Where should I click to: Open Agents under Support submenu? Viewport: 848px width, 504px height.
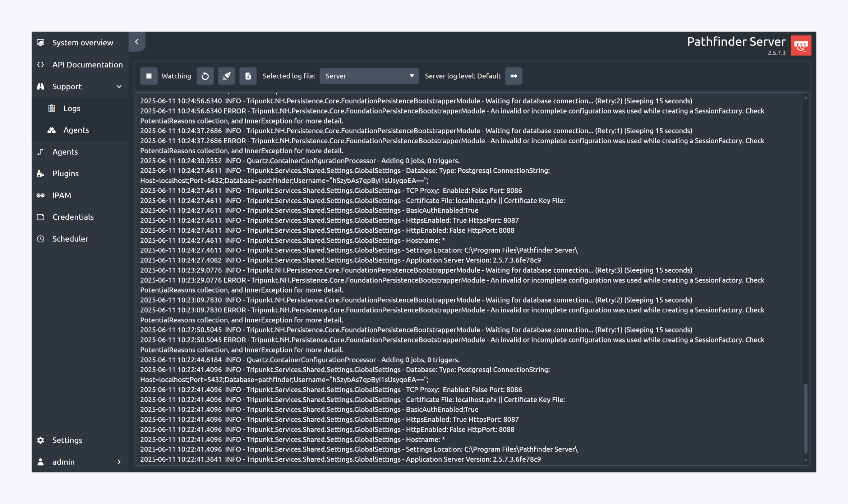click(x=76, y=130)
